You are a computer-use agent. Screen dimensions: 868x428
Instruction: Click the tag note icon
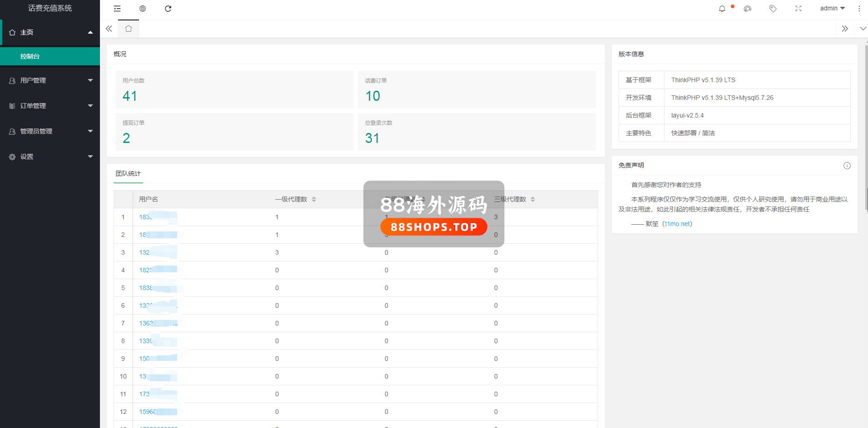(773, 9)
